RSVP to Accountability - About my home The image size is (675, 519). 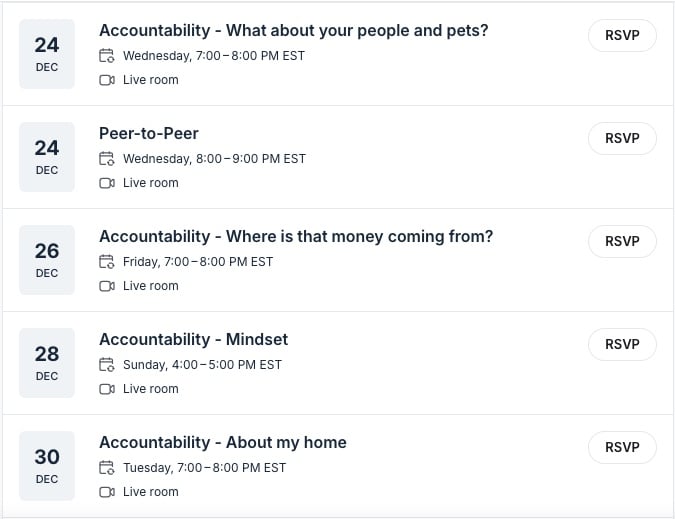(x=622, y=447)
